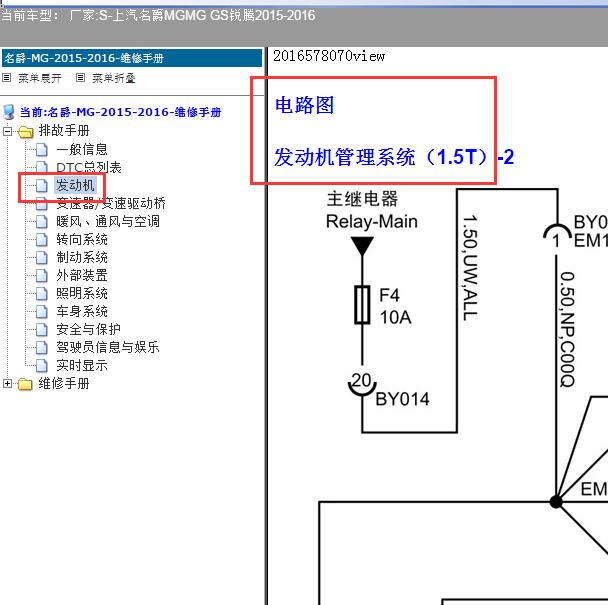The image size is (608, 605).
Task: Open the 驾驶员信息与娱乐 page
Action: tap(108, 347)
